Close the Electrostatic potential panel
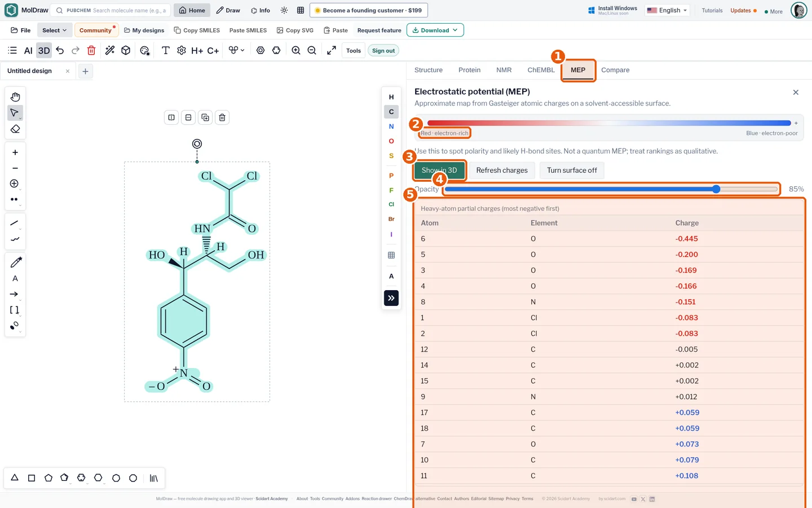 pos(796,92)
